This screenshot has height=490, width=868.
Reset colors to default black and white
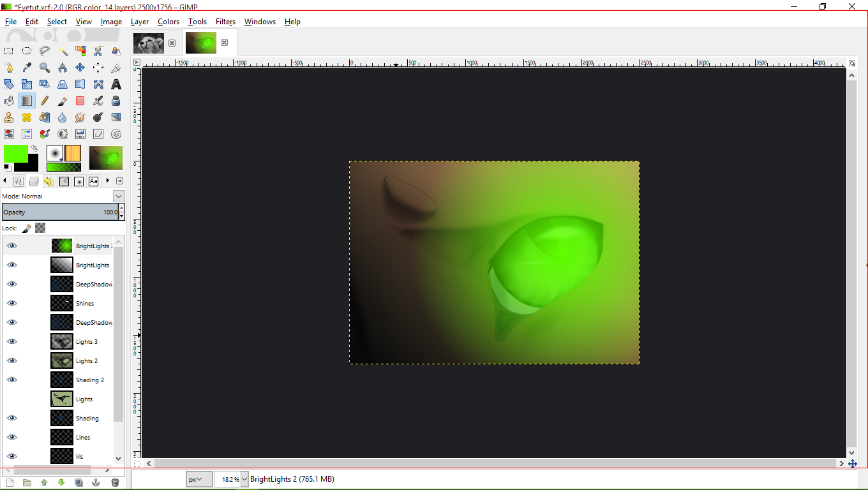pos(7,167)
